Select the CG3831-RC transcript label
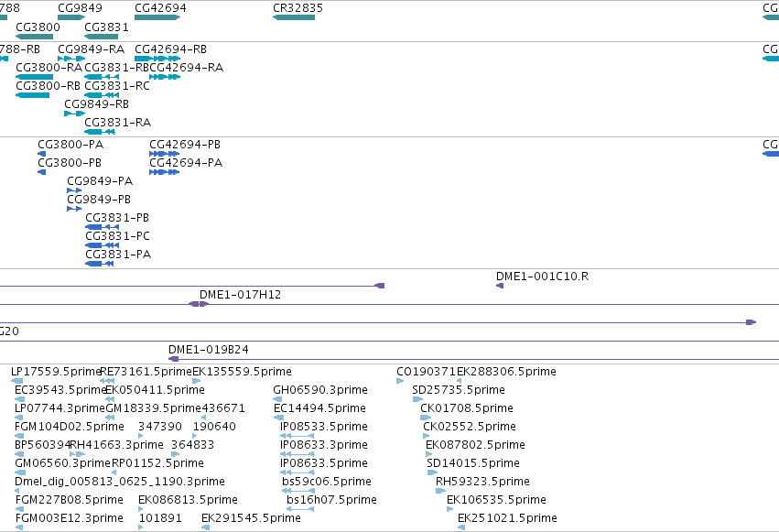 point(117,86)
